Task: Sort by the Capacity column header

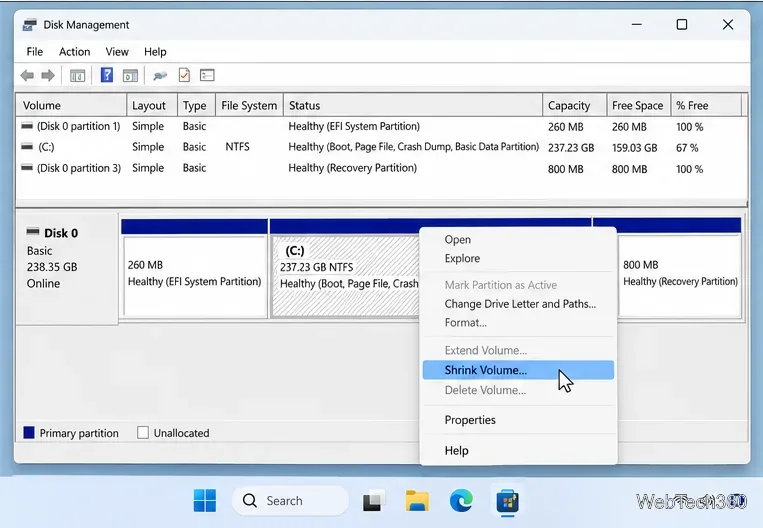Action: pos(575,106)
